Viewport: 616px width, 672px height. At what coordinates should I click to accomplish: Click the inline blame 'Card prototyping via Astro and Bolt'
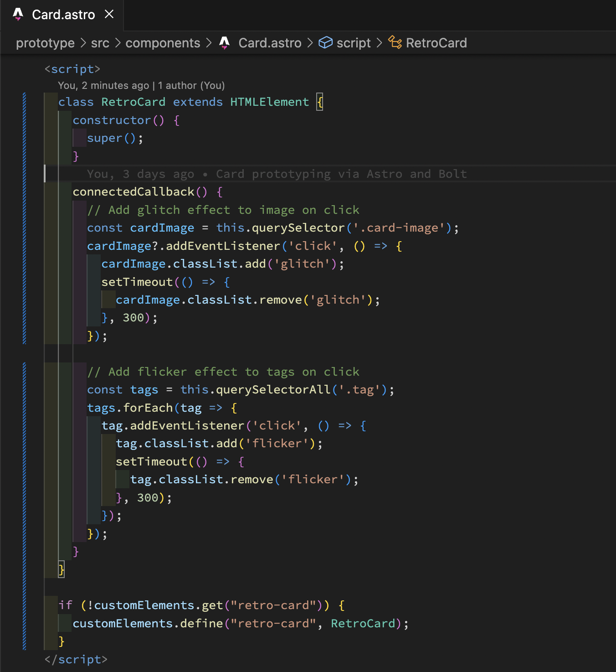point(341,174)
